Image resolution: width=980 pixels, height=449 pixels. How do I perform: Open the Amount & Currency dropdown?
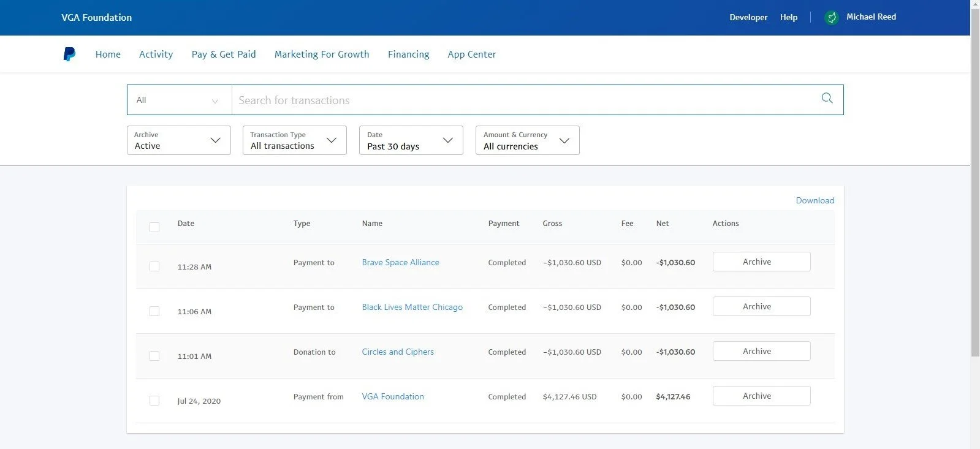(528, 140)
